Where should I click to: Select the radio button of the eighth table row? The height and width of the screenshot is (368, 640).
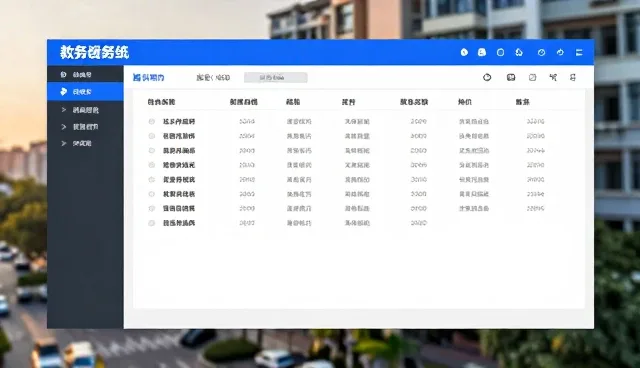click(151, 223)
